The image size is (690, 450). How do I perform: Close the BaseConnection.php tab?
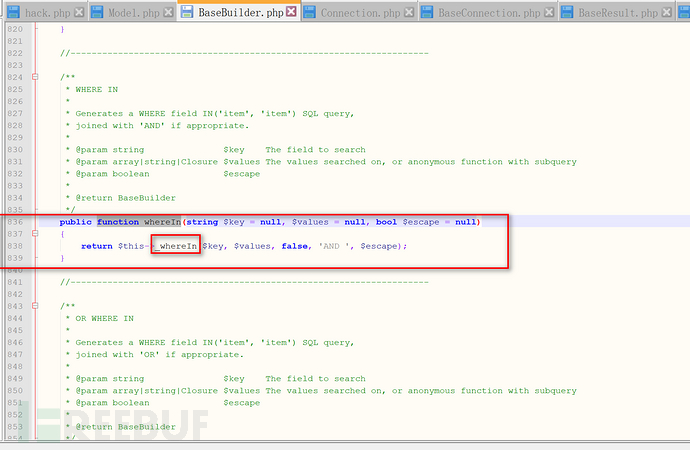[x=549, y=12]
